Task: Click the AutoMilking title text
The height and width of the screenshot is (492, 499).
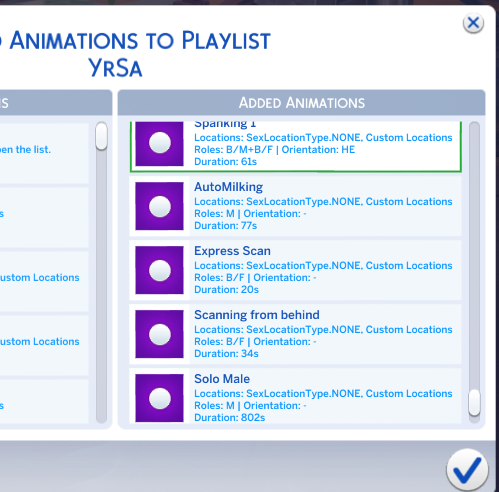Action: (228, 187)
